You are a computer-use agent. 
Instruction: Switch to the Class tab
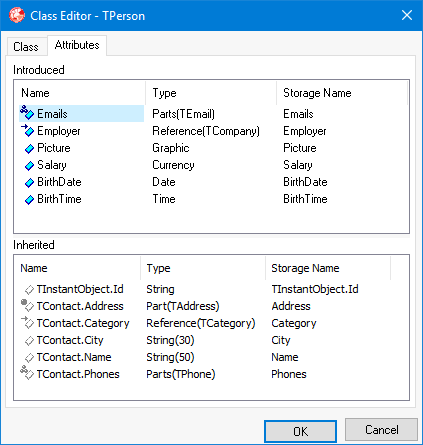pos(26,46)
